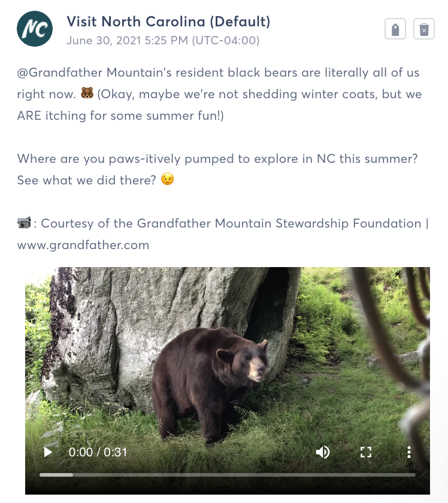Screen dimensions: 448x503
Task: Enter fullscreen video mode
Action: pos(366,452)
